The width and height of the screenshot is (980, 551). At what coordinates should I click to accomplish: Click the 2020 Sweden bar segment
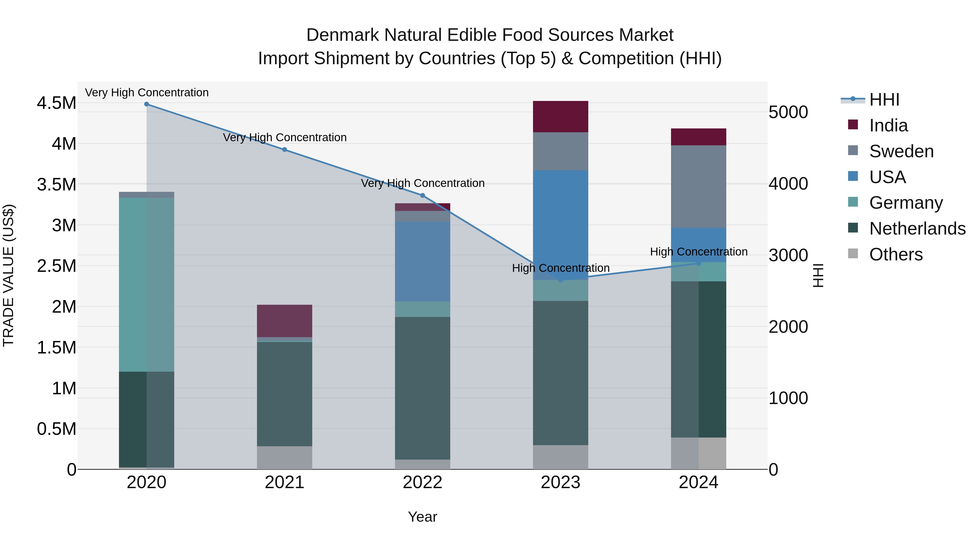146,195
